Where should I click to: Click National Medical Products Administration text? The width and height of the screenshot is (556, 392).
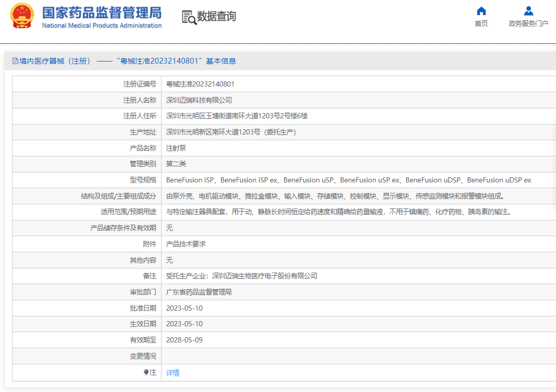coord(102,26)
